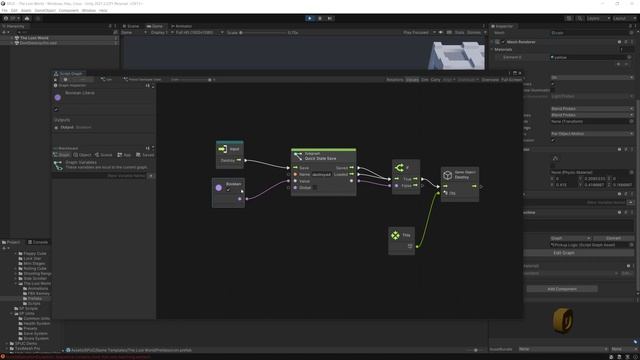Open the toolbar search icon
This screenshot has width=640, height=360.
point(580,18)
